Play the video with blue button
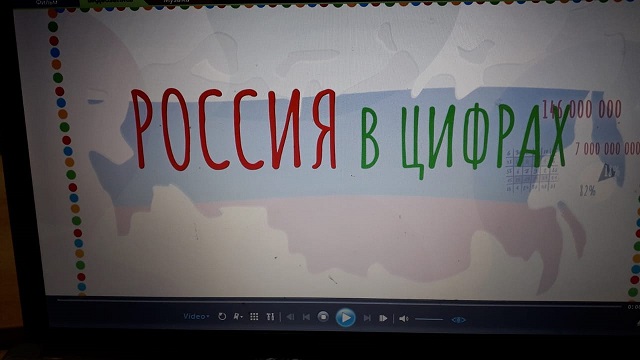 [x=345, y=318]
